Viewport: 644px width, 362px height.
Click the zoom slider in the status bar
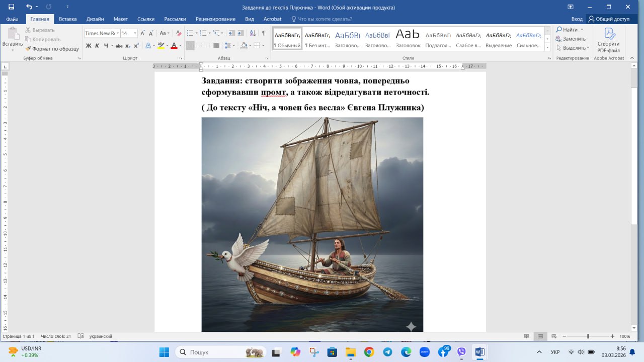pyautogui.click(x=588, y=336)
